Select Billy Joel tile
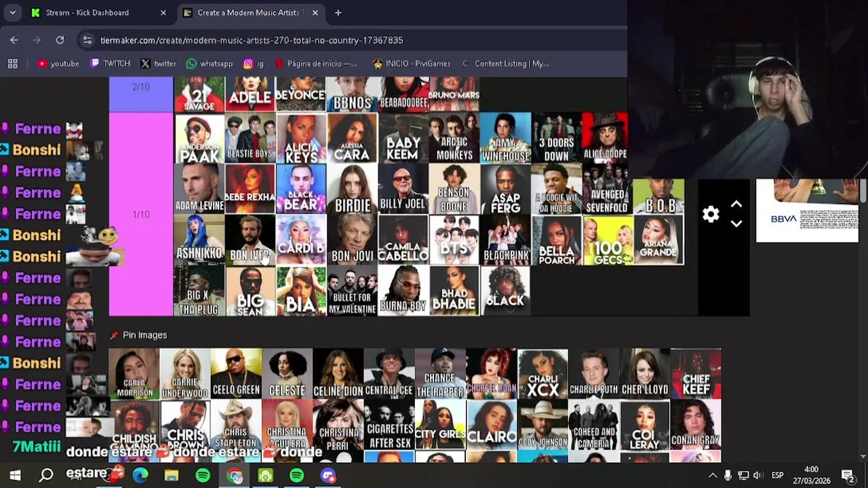Image resolution: width=868 pixels, height=488 pixels. coord(403,189)
